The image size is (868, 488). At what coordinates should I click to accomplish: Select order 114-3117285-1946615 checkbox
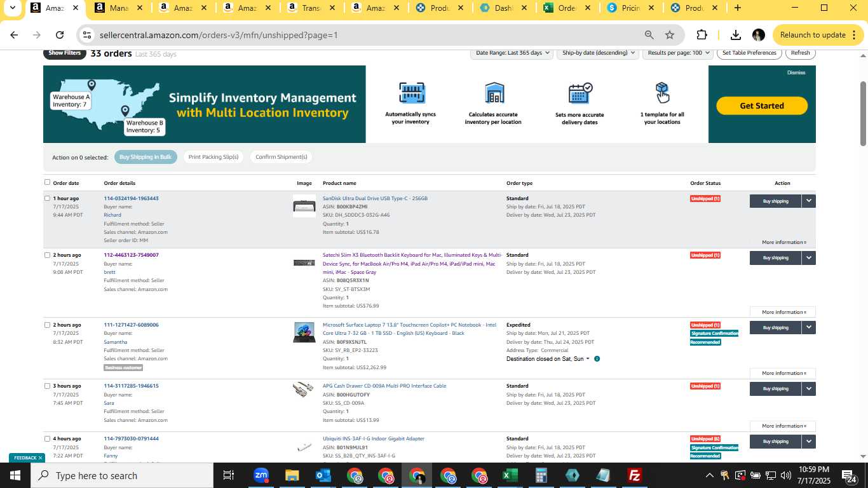(47, 386)
